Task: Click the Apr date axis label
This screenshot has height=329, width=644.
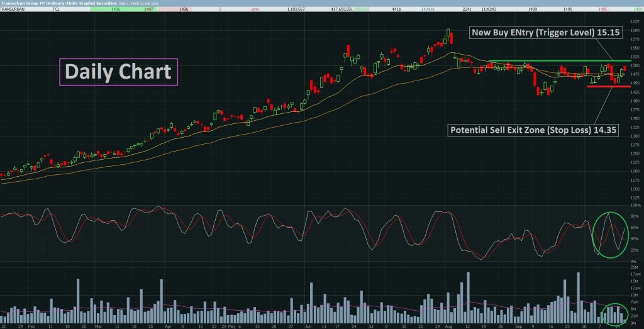Action: coord(167,326)
